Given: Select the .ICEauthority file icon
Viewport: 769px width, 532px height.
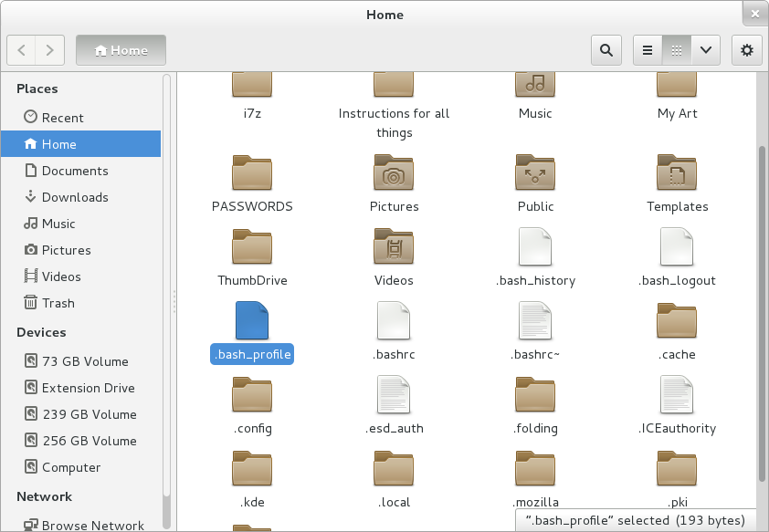Looking at the screenshot, I should point(677,394).
